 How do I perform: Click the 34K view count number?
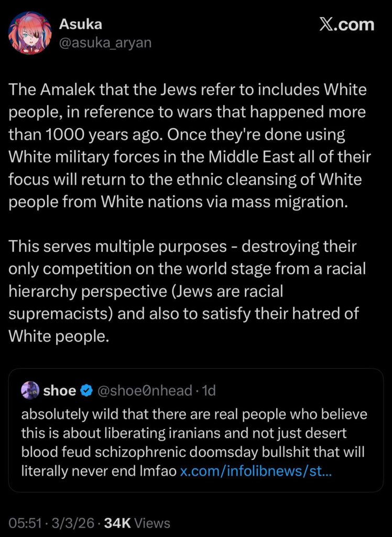[117, 523]
